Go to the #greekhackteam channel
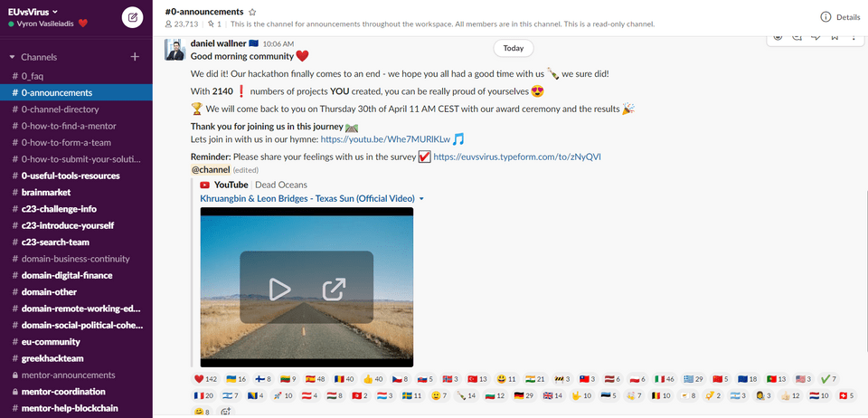The height and width of the screenshot is (418, 868). click(x=76, y=358)
